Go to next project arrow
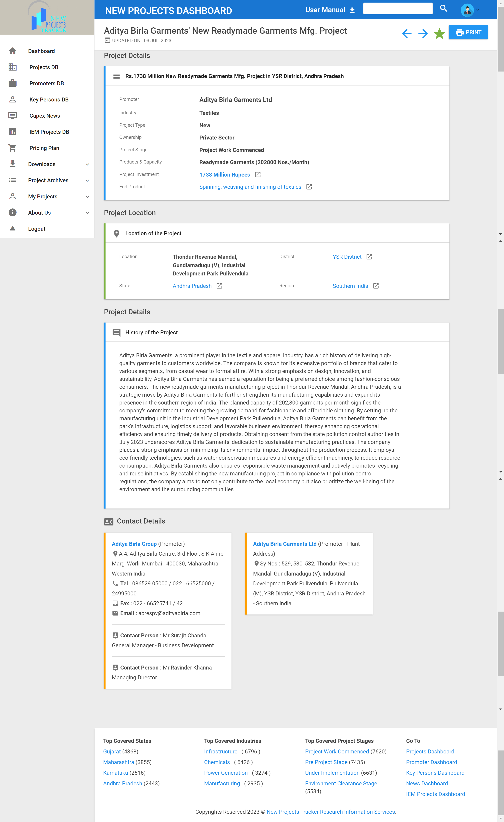The width and height of the screenshot is (504, 822). (x=423, y=34)
